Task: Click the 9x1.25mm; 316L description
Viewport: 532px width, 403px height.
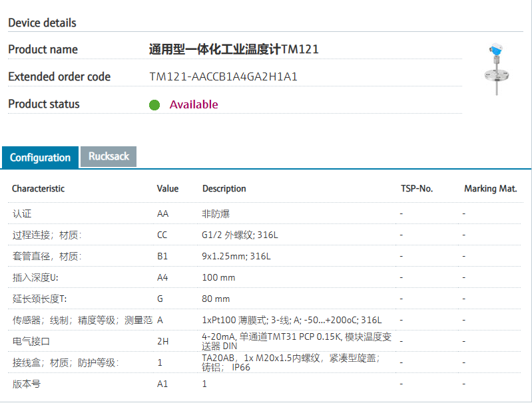Action: [x=236, y=257]
